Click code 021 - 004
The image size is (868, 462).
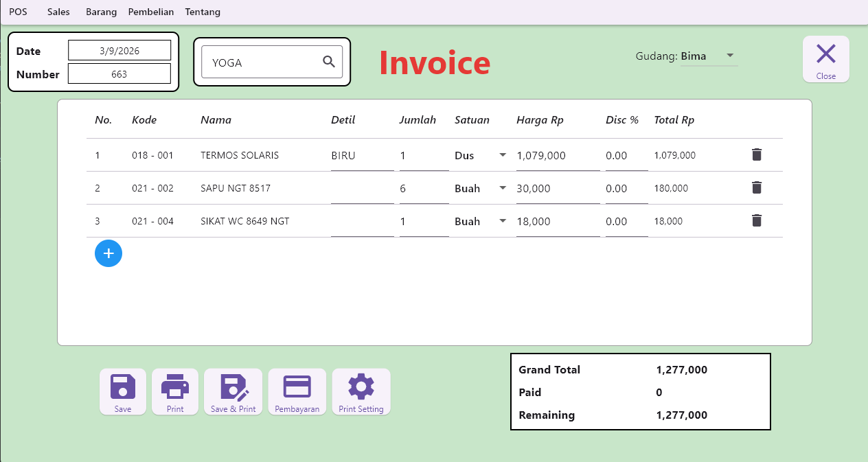point(152,221)
